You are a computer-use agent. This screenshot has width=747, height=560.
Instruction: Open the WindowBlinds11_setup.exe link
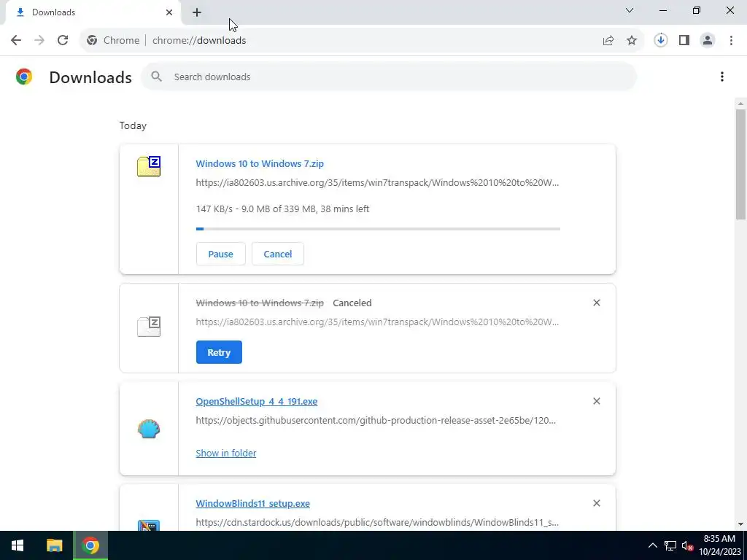253,503
